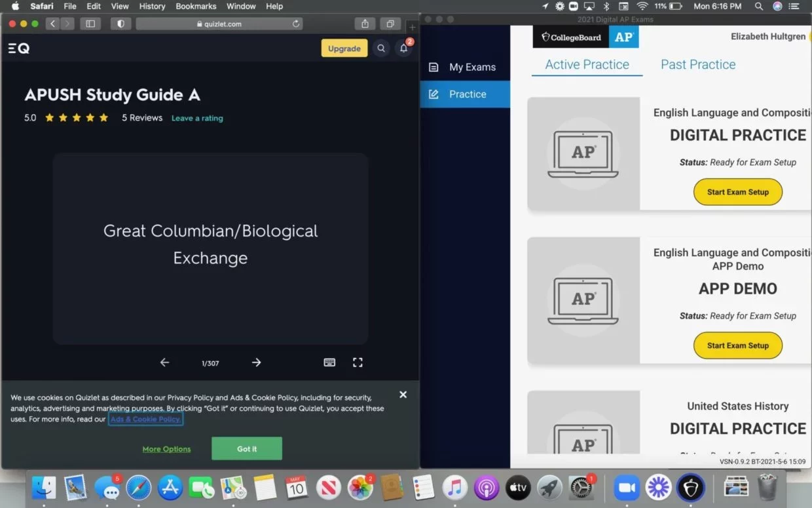This screenshot has width=812, height=508.
Task: Open the Trash in the Dock
Action: pos(767,488)
